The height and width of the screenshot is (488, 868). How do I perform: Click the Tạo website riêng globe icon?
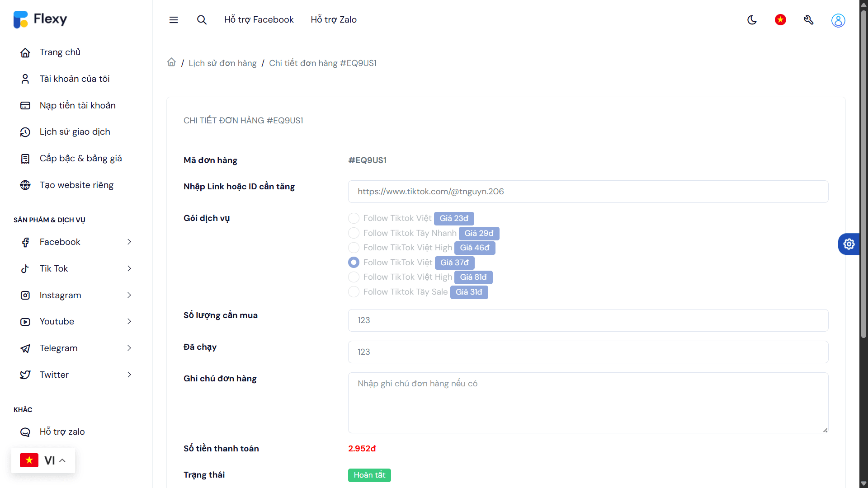coord(25,185)
